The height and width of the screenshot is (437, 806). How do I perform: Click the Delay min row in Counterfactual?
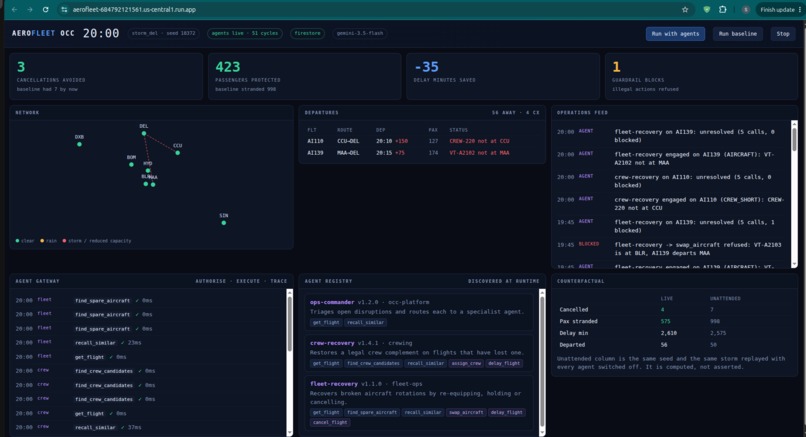(673, 333)
